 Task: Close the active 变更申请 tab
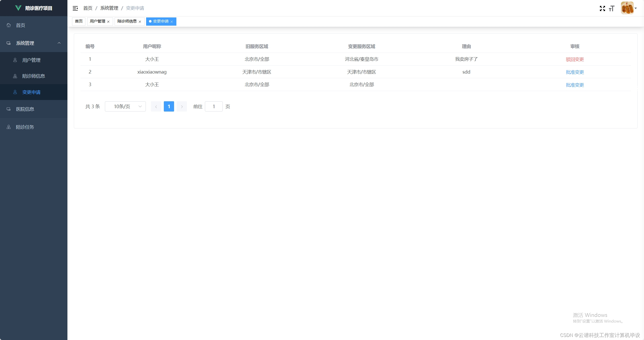172,22
